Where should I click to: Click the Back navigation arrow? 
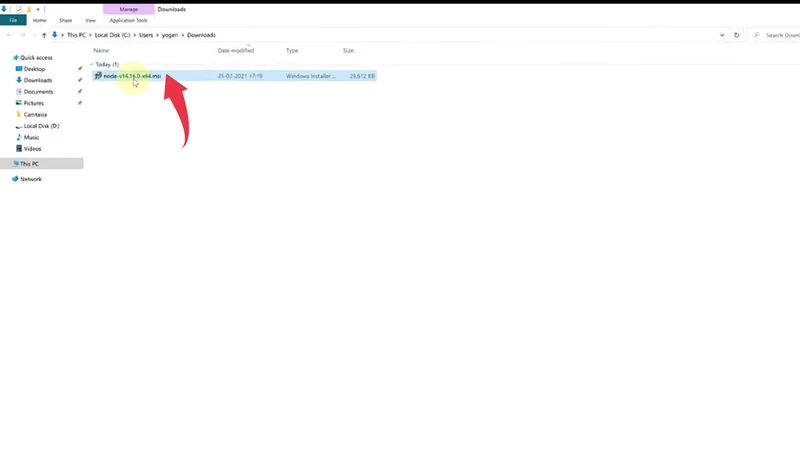tap(8, 35)
